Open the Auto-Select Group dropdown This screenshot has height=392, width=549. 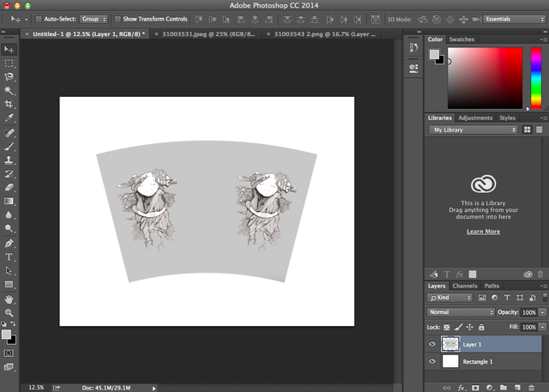(94, 19)
